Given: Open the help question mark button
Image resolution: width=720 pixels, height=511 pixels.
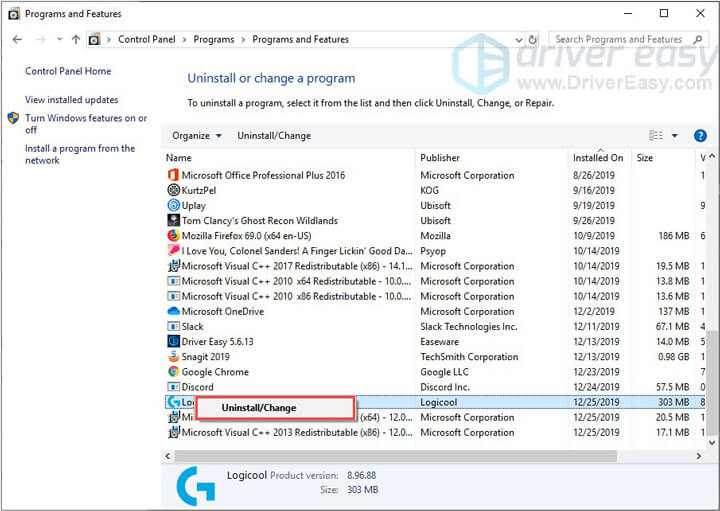Looking at the screenshot, I should click(700, 135).
